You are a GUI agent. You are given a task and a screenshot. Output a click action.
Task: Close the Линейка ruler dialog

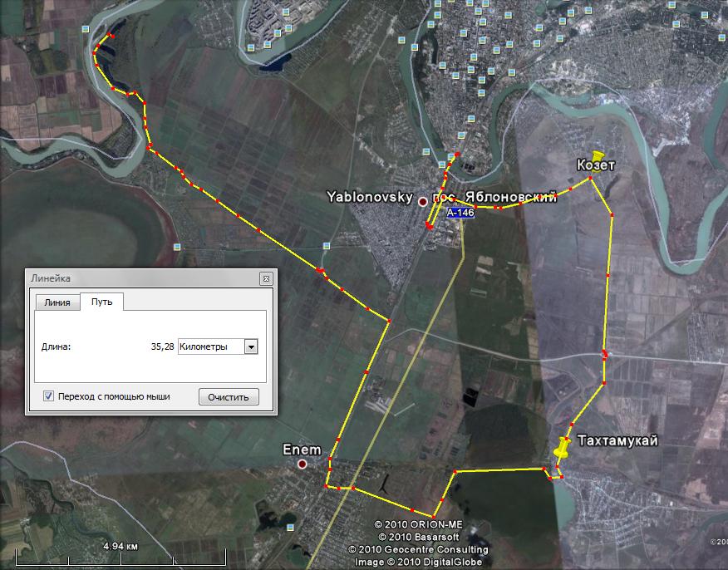[266, 279]
